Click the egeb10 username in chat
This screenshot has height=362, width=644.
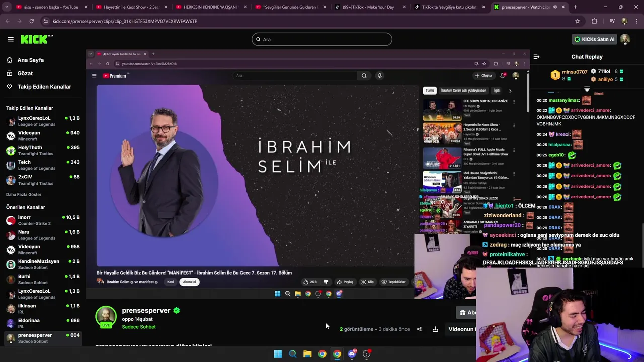click(x=556, y=155)
